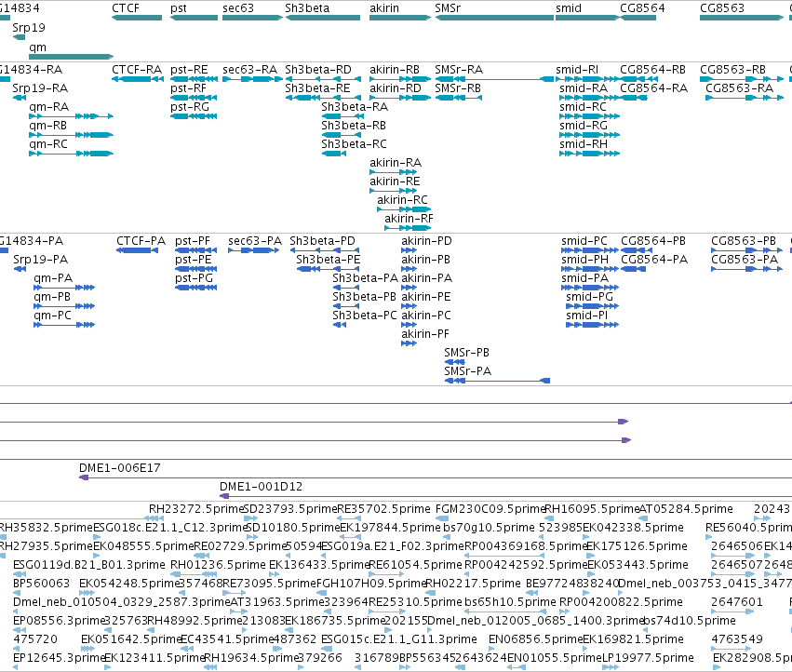This screenshot has width=792, height=672.
Task: Click transcript smid-RC
Action: [x=589, y=116]
